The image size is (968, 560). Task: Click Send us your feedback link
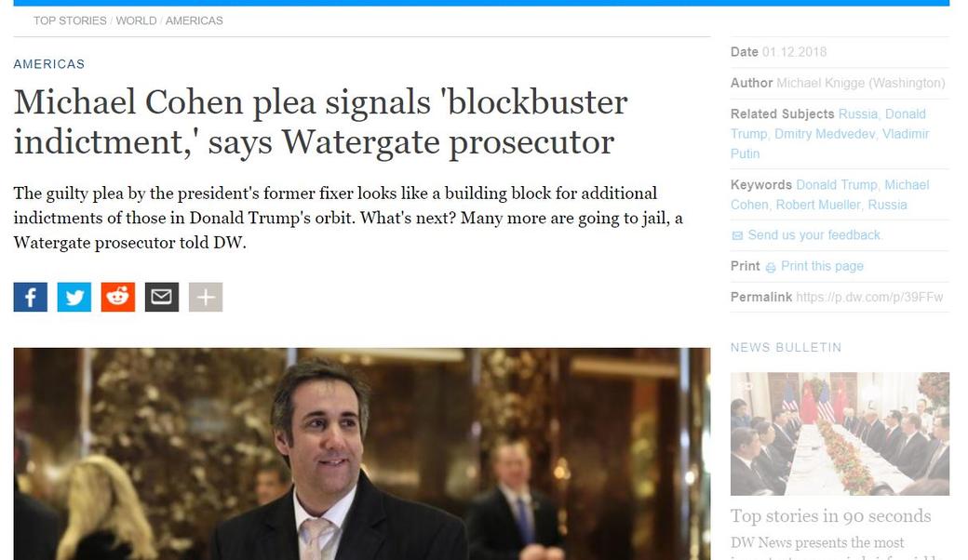[x=815, y=235]
